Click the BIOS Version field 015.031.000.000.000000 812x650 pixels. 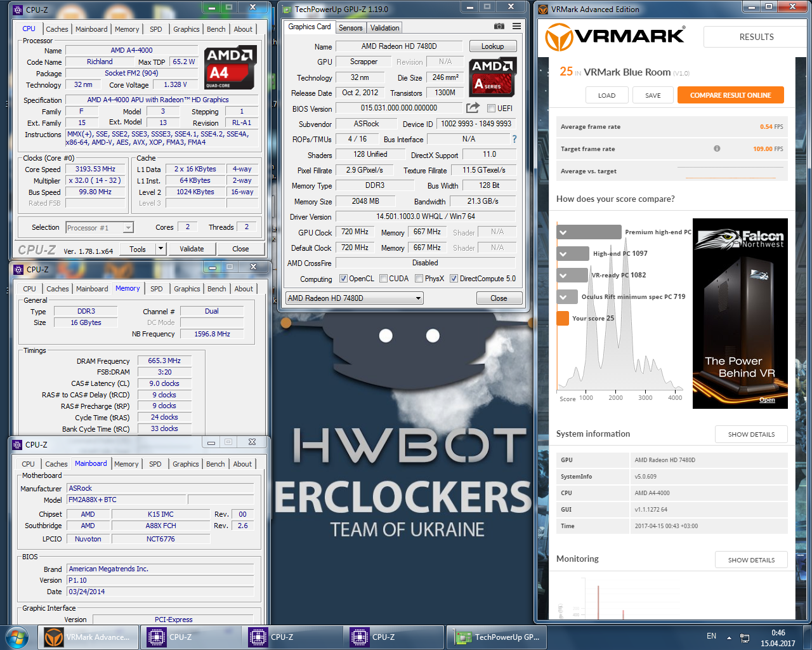(399, 108)
